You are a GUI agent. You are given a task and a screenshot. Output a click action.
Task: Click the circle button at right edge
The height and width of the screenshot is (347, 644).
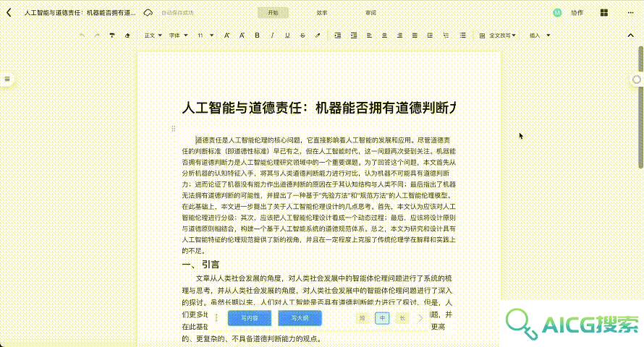coord(637,80)
